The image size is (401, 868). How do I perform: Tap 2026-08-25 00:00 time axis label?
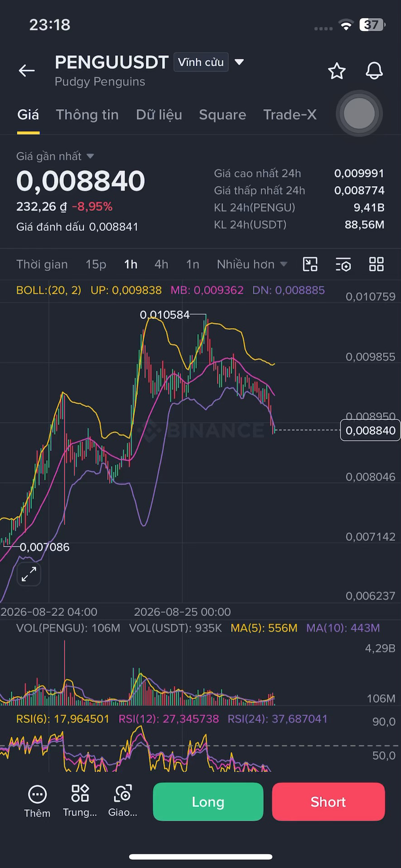(182, 612)
